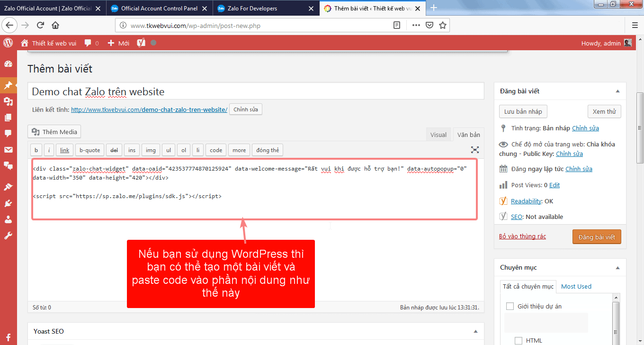Click Chỉnh sửa permalink button
The height and width of the screenshot is (345, 644).
click(x=246, y=109)
